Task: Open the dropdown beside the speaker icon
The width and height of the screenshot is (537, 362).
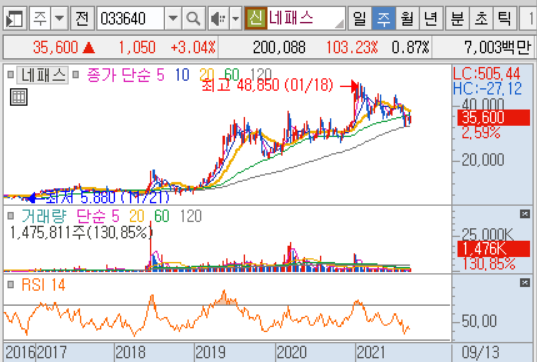Action: [236, 18]
